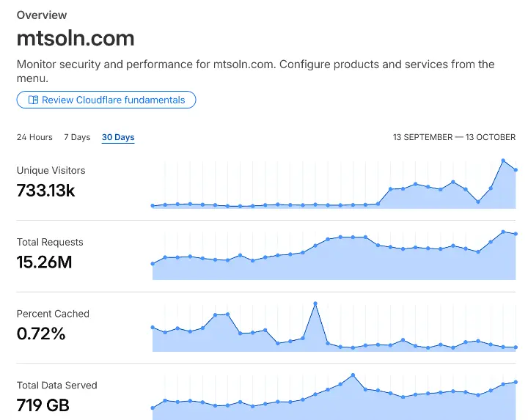Click the Unique Visitors metric label
Viewport: 528px width, 420px height.
click(x=51, y=170)
